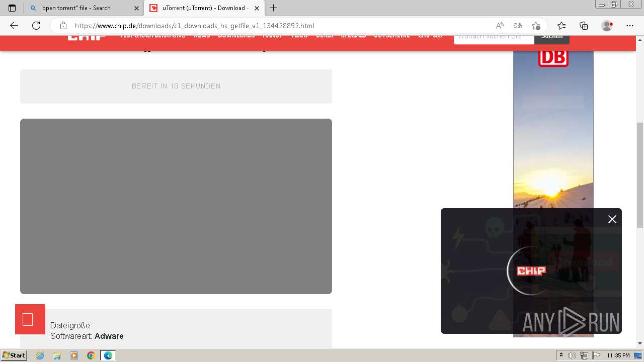The width and height of the screenshot is (644, 362).
Task: Open the Collections panel
Action: point(584,26)
